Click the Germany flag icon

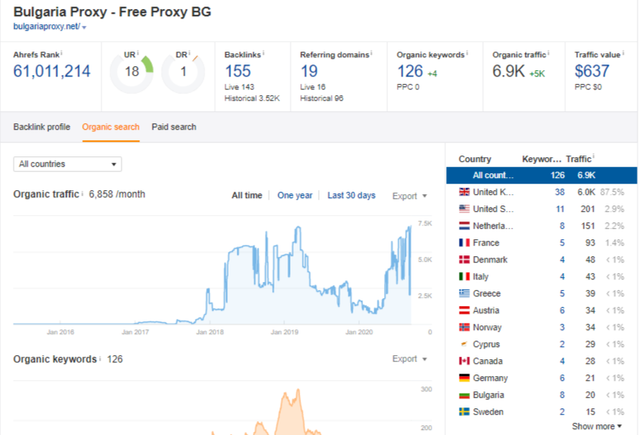(x=464, y=378)
